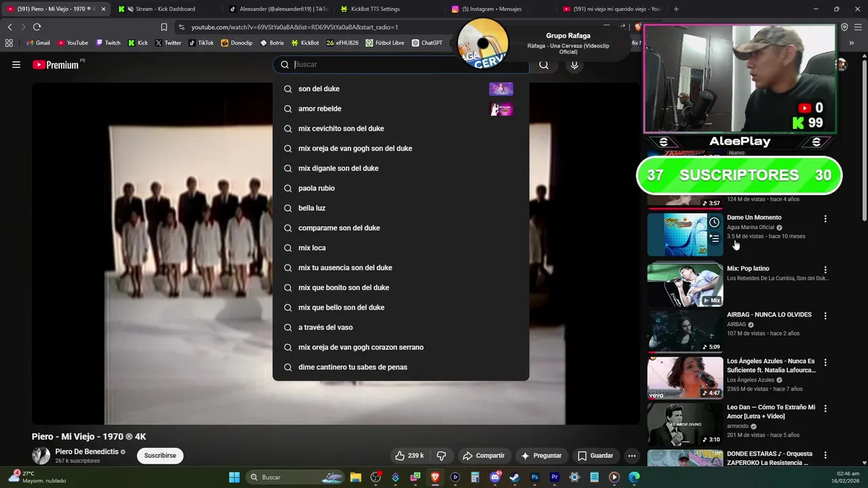
Task: Add Dame Un Momento to the queue
Action: (x=714, y=238)
